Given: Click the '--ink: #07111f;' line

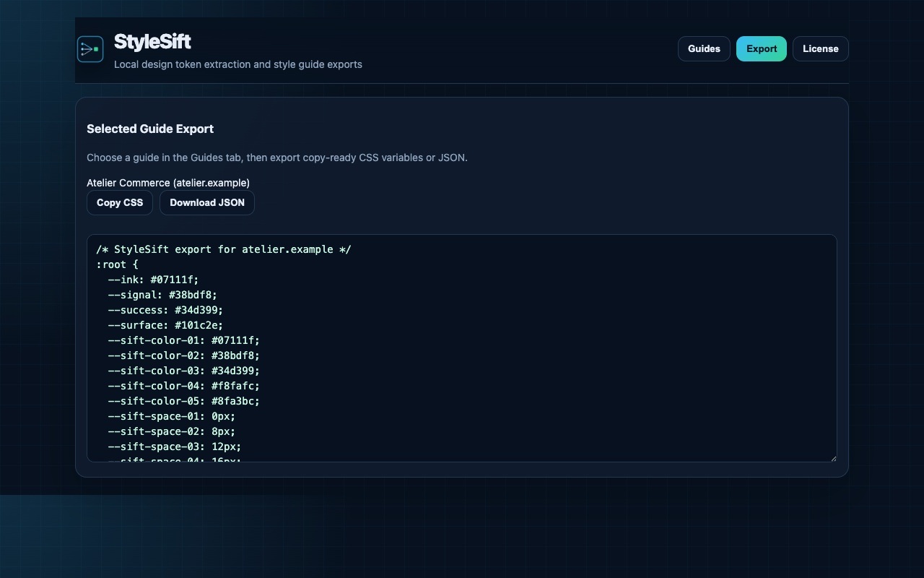Looking at the screenshot, I should pos(153,280).
